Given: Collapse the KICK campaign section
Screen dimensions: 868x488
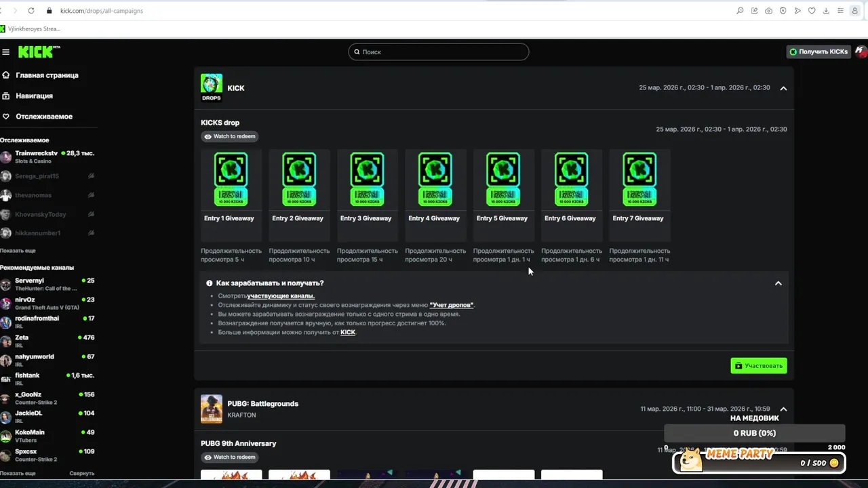Looking at the screenshot, I should (x=783, y=88).
